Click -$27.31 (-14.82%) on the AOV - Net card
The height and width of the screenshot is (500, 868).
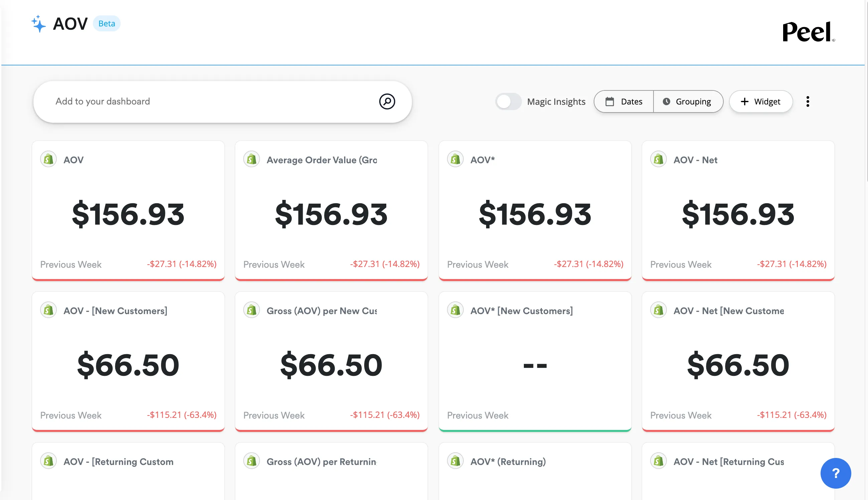[791, 264]
